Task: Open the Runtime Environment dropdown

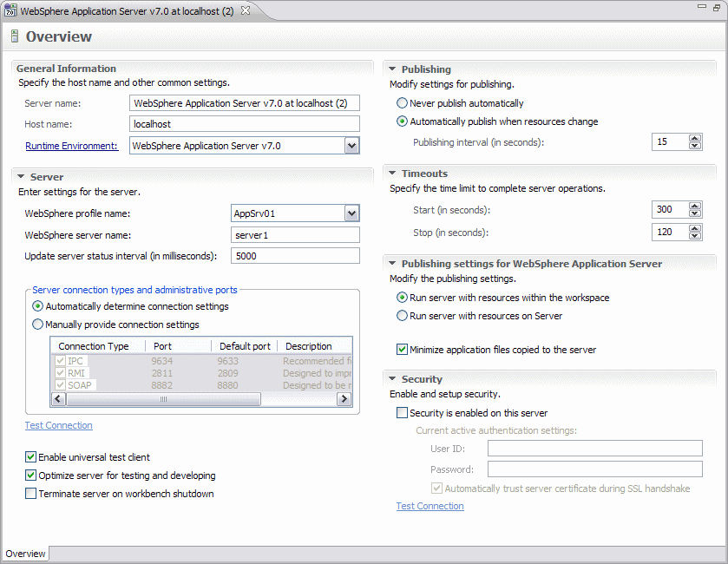Action: click(x=352, y=146)
